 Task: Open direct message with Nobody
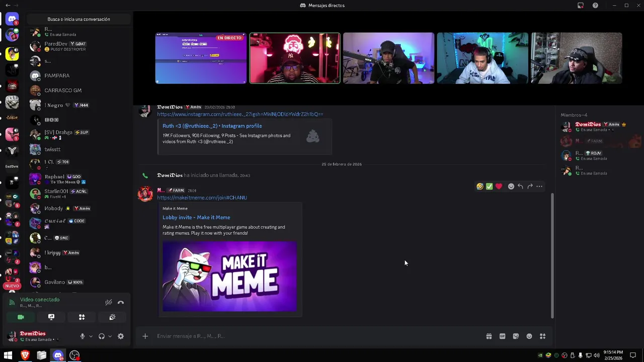click(x=78, y=208)
